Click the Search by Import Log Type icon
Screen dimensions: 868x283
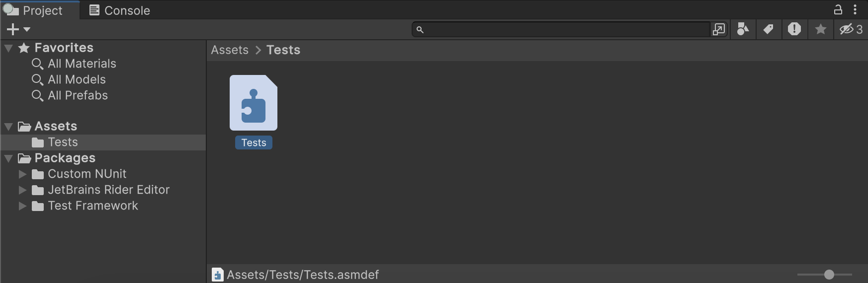click(x=794, y=30)
